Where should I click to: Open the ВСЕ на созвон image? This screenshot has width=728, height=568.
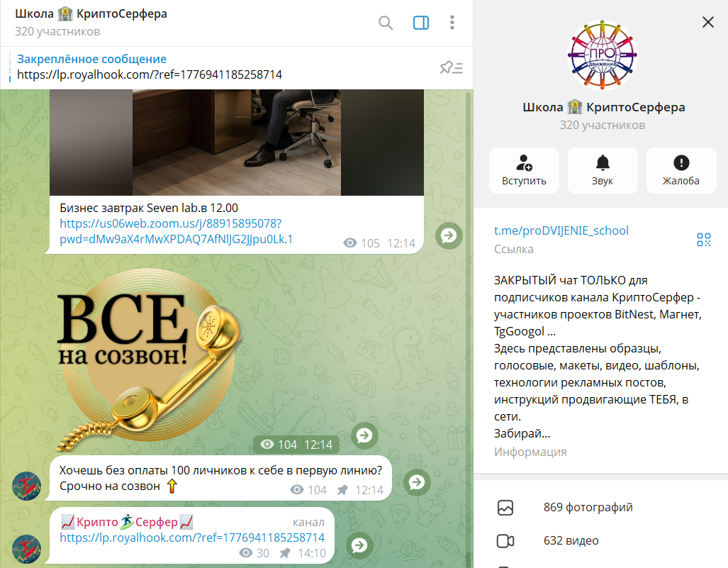coord(149,360)
